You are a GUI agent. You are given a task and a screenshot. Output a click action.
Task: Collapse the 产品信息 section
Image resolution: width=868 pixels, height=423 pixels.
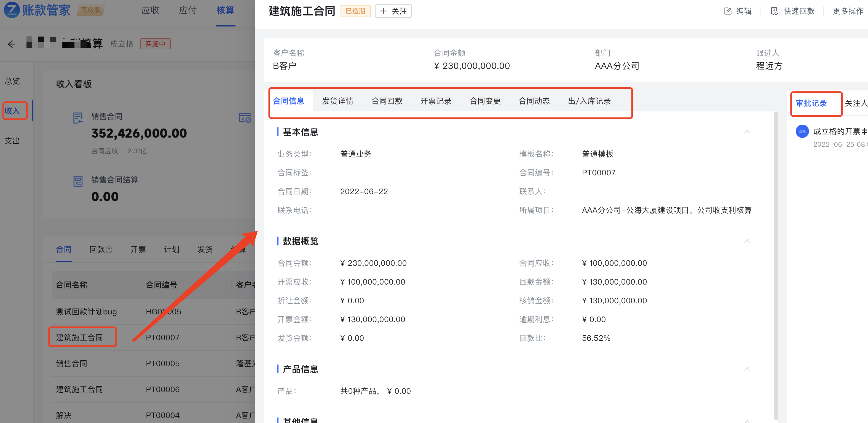[747, 369]
